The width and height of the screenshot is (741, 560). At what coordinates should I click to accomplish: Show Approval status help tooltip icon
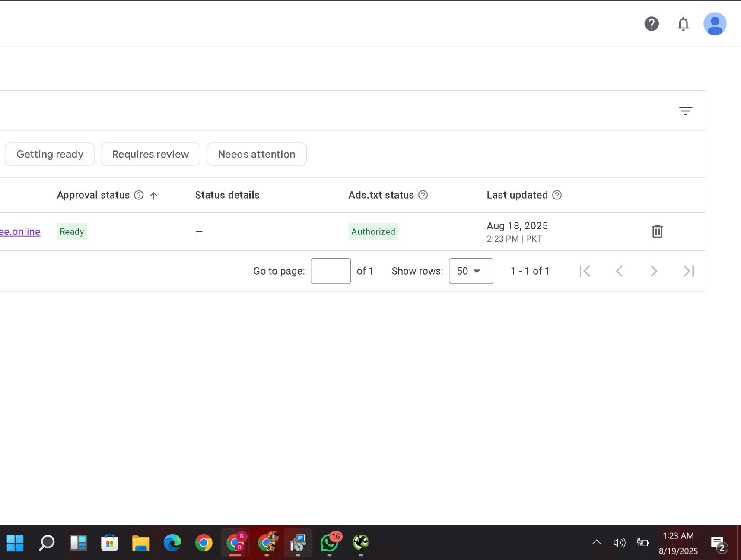(139, 195)
